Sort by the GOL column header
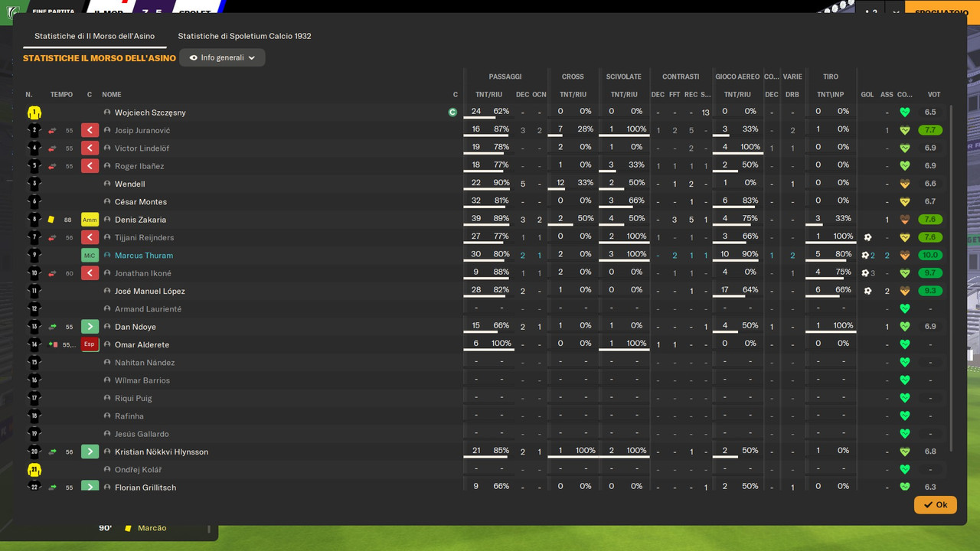 (x=867, y=95)
